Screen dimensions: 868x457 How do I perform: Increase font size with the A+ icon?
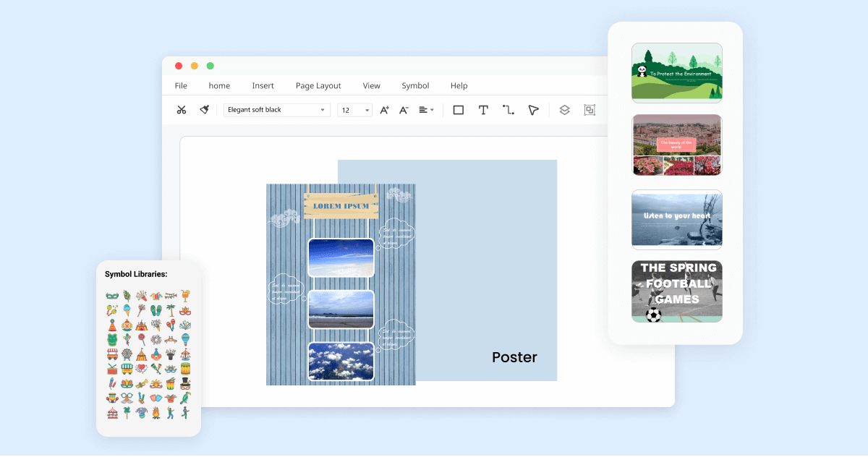[x=384, y=110]
